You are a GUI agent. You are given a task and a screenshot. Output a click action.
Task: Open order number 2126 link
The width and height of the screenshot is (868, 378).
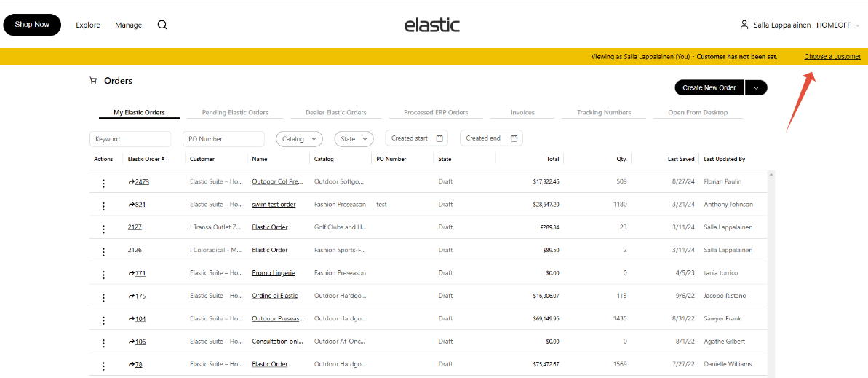pyautogui.click(x=135, y=250)
